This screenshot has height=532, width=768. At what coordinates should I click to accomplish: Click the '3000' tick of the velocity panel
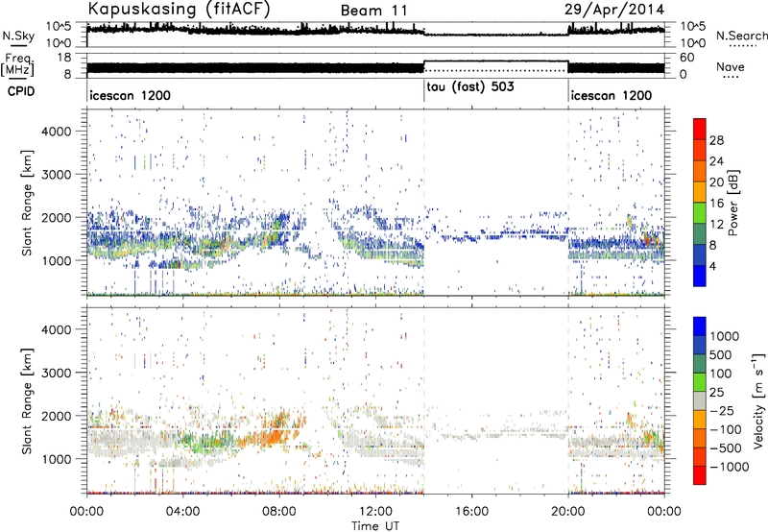click(57, 373)
